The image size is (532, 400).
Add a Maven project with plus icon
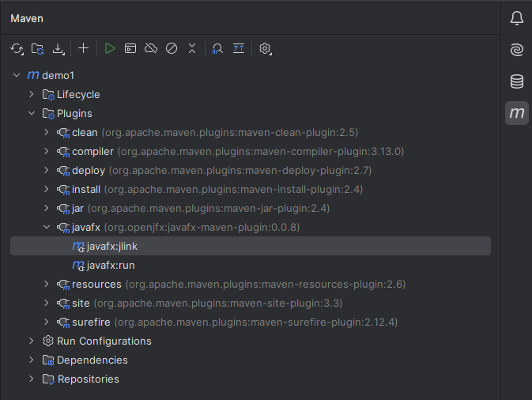click(x=84, y=48)
